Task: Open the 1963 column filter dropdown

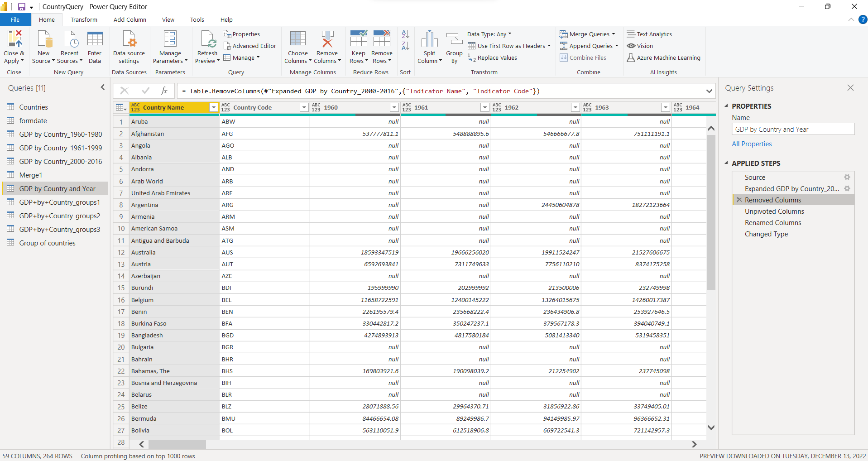Action: point(666,107)
